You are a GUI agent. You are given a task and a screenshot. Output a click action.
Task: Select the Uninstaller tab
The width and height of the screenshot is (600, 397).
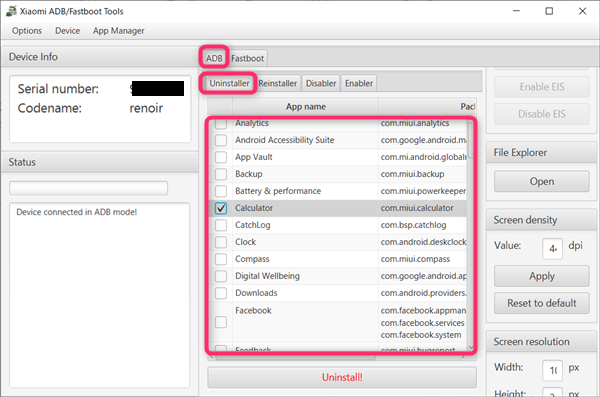229,83
